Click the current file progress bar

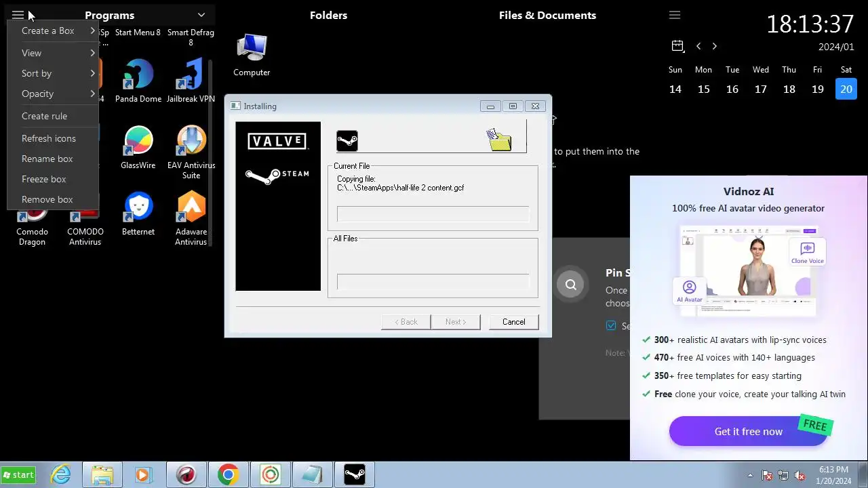(x=433, y=213)
